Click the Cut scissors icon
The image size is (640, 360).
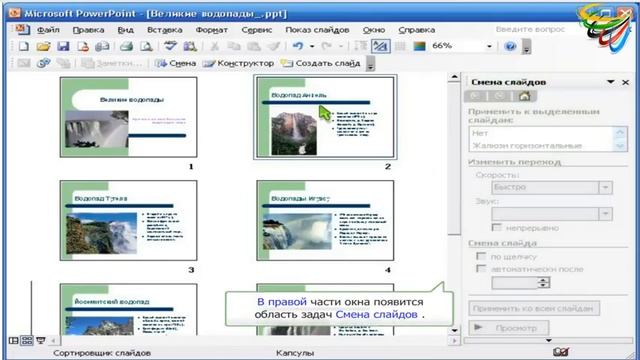214,46
